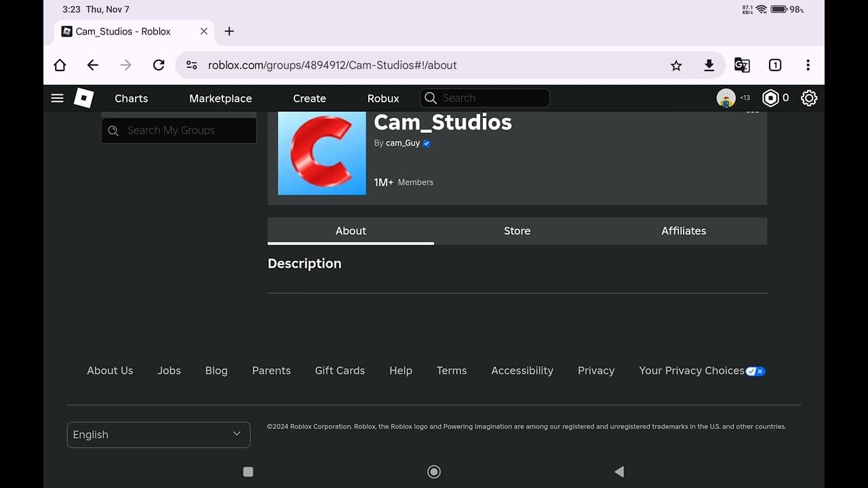Tap the Android recent apps square button

pyautogui.click(x=248, y=472)
